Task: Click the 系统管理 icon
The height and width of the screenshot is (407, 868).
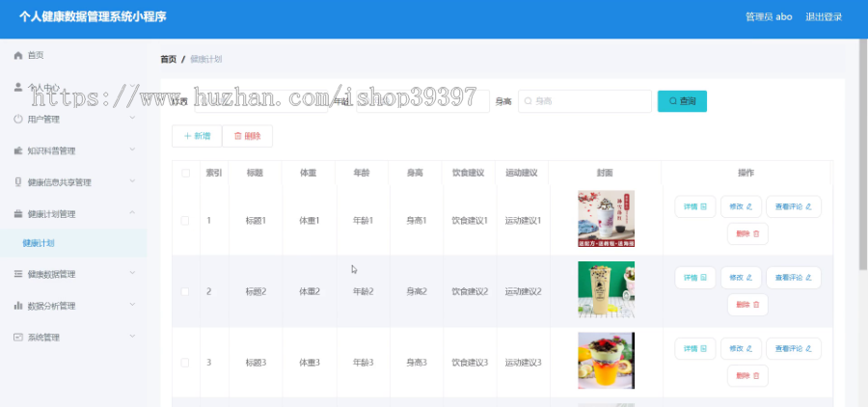Action: 18,337
